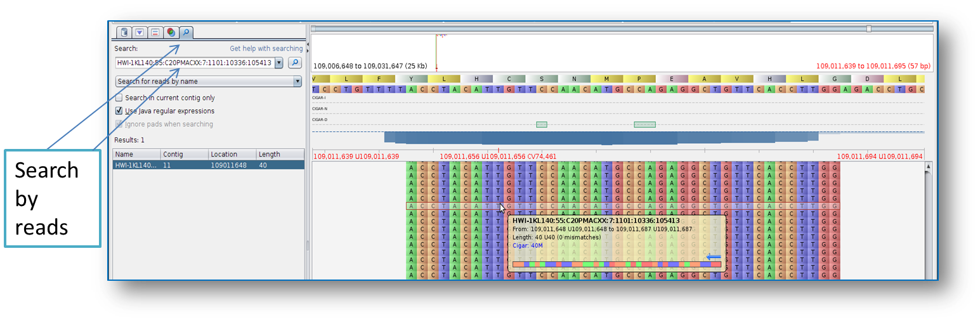Screen dimensions: 980x322
Task: Click the wider second CIGAR-D deletion marker
Action: coord(644,124)
